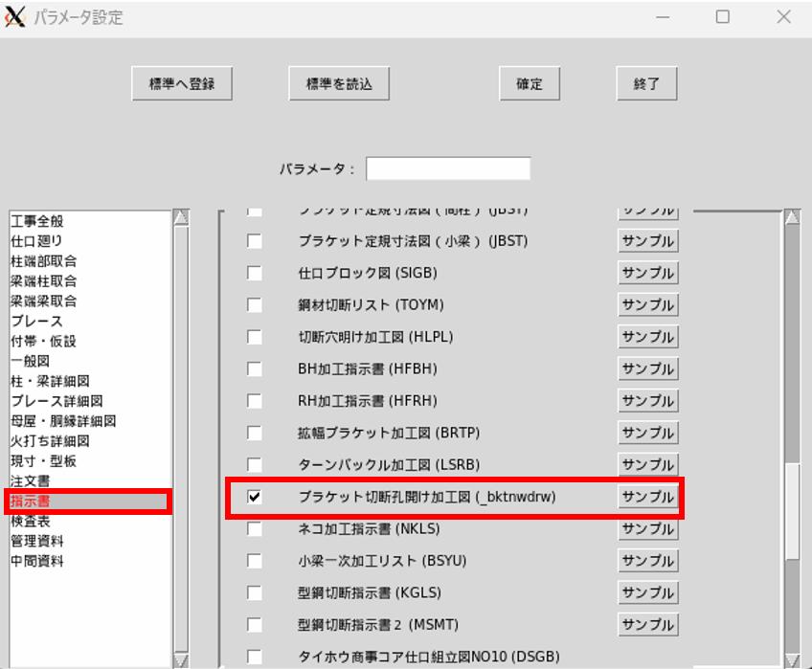The height and width of the screenshot is (669, 812).
Task: Choose the ブレース詳細図 category
Action: click(x=56, y=401)
